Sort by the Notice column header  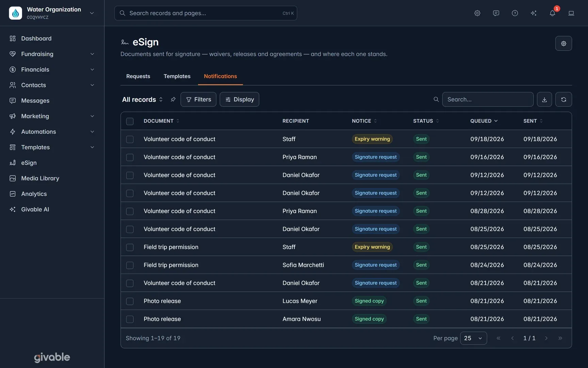tap(364, 121)
